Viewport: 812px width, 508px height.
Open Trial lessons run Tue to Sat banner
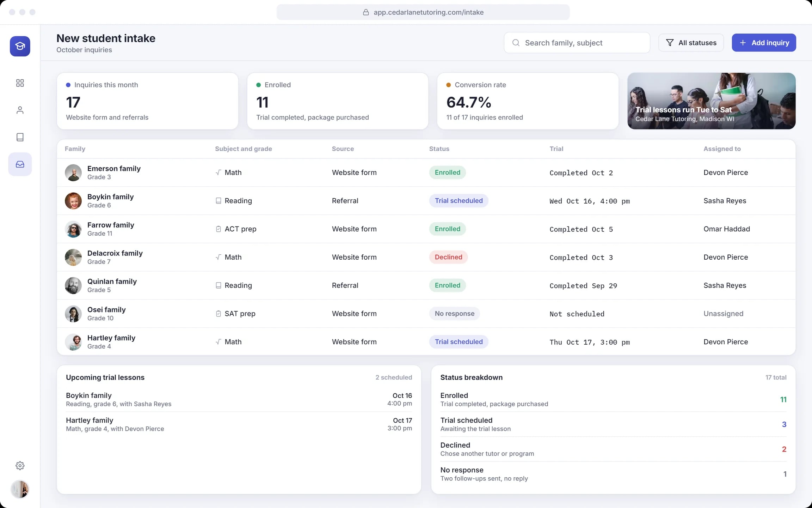click(711, 101)
